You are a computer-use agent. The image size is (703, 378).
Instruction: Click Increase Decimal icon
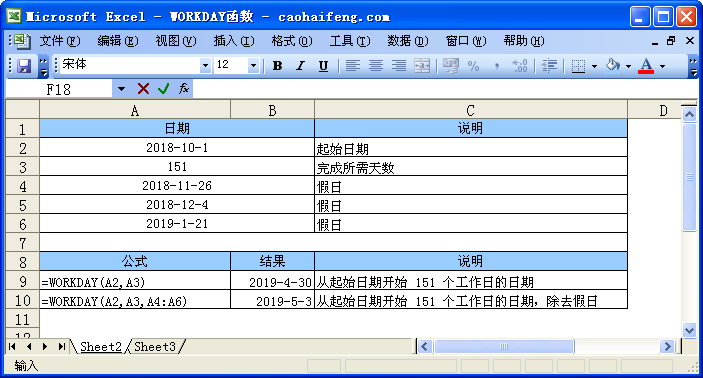[520, 66]
